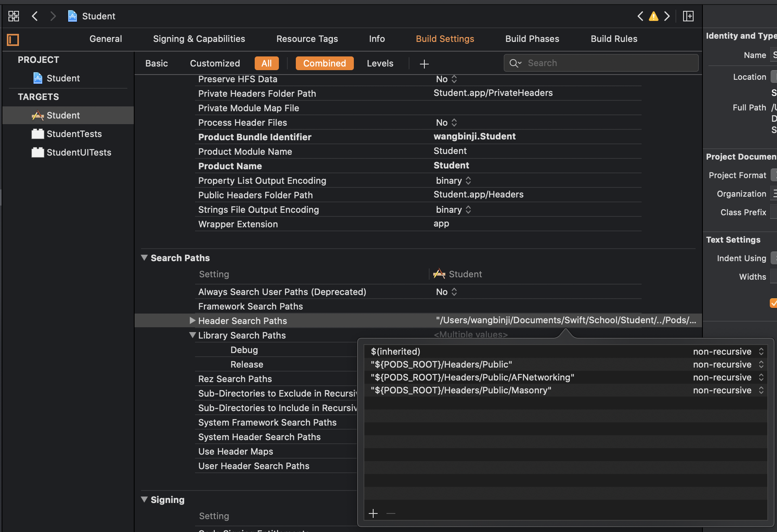Select the StudentUITests target
777x532 pixels.
[x=72, y=152]
